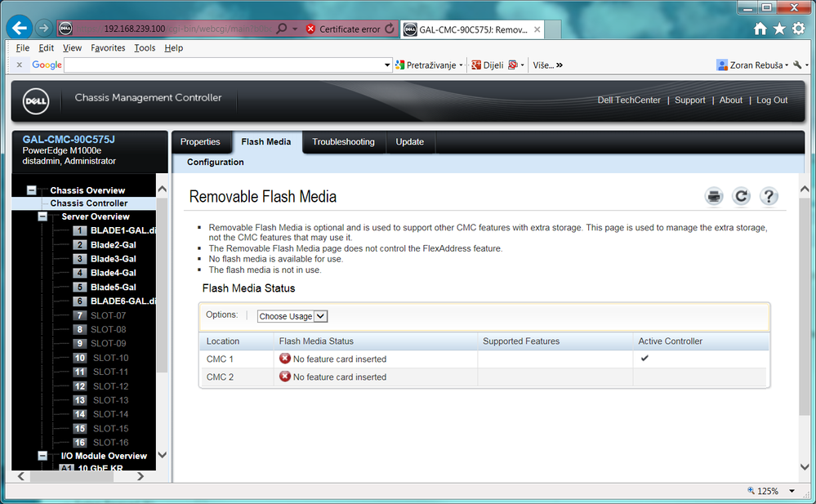
Task: Open the 125% zoom level dropdown
Action: coord(792,491)
